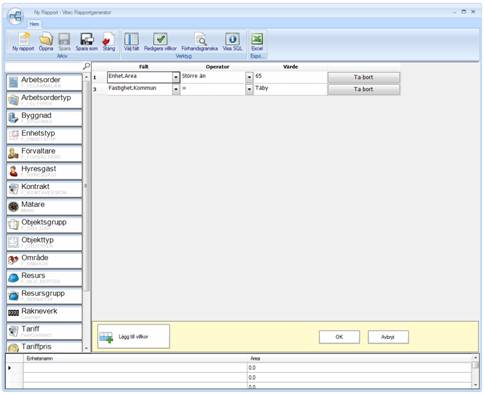
Task: Select the first 0.0 Area cell
Action: pyautogui.click(x=360, y=368)
